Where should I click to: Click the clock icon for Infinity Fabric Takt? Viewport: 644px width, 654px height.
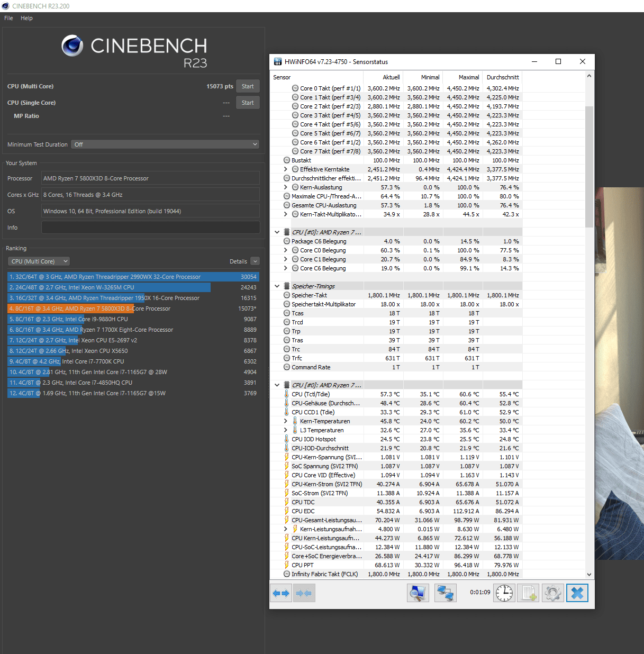coord(287,574)
